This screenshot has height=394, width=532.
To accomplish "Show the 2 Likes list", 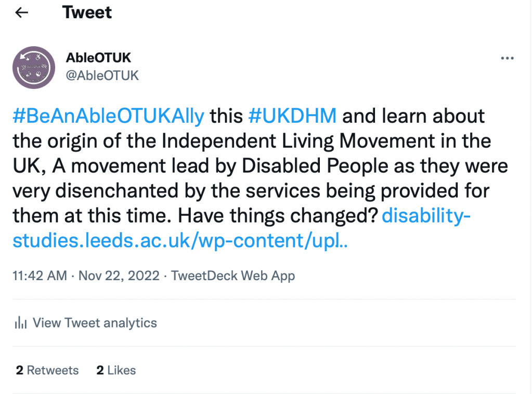I will click(116, 370).
